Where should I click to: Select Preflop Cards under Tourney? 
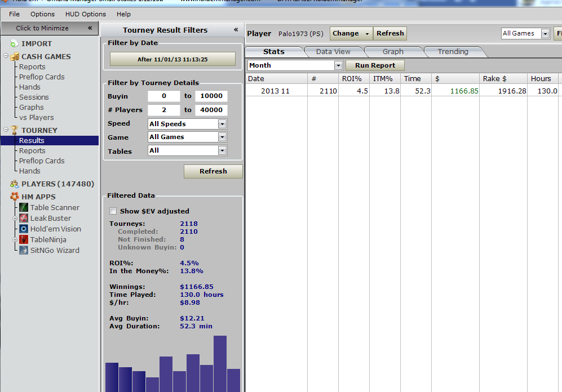[x=42, y=161]
